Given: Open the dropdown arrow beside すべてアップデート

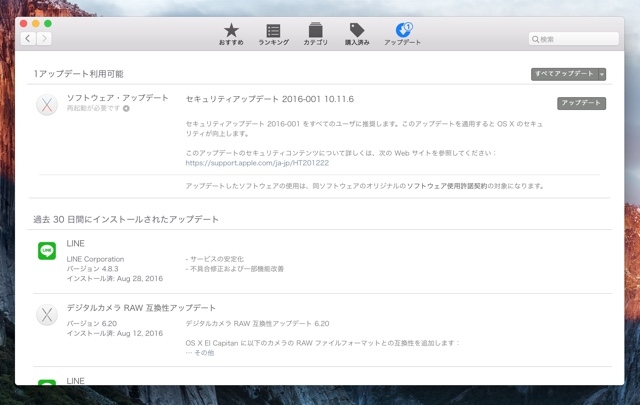Looking at the screenshot, I should point(602,74).
